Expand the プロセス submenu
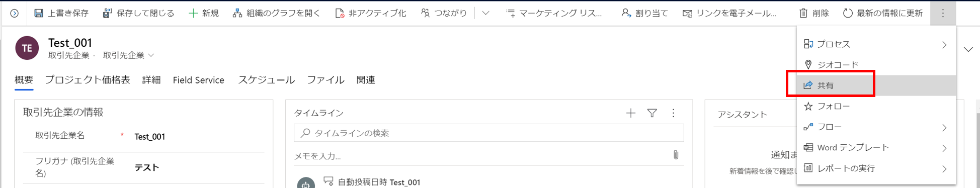This screenshot has height=188, width=980. (x=876, y=44)
